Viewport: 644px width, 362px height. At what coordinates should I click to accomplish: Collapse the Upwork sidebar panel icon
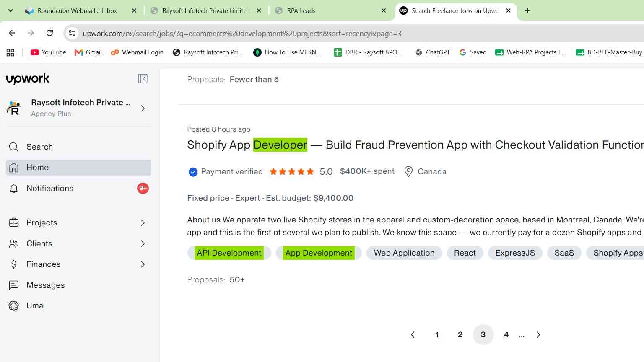coord(143,79)
